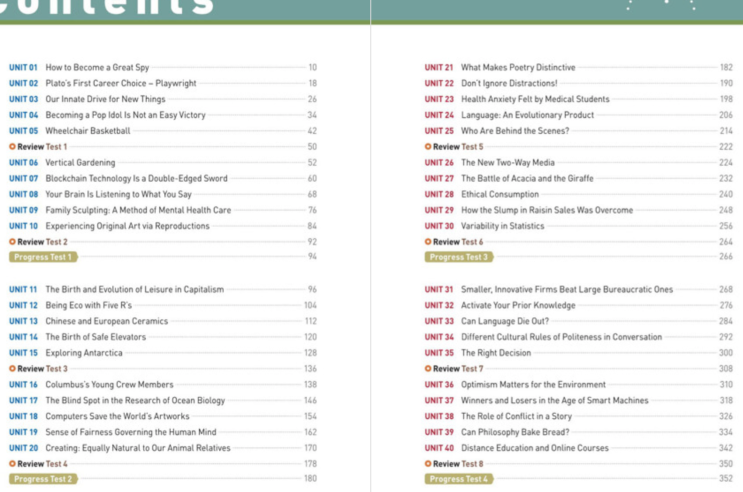
Task: Open the Progress Test 3 badge
Action: (458, 257)
